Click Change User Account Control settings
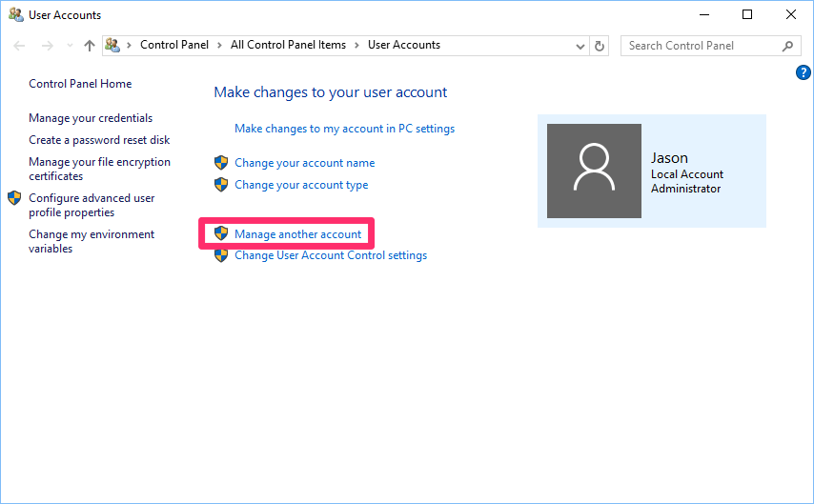This screenshot has width=814, height=504. [x=330, y=255]
